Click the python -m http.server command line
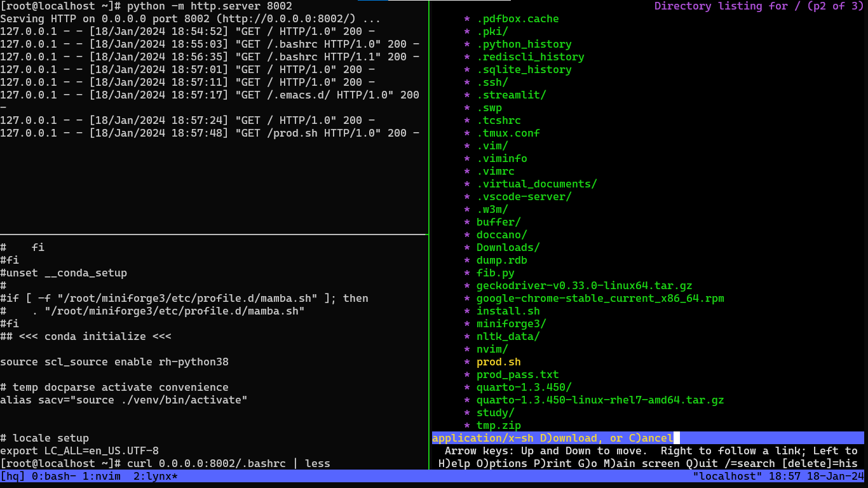The image size is (868, 488). point(146,6)
